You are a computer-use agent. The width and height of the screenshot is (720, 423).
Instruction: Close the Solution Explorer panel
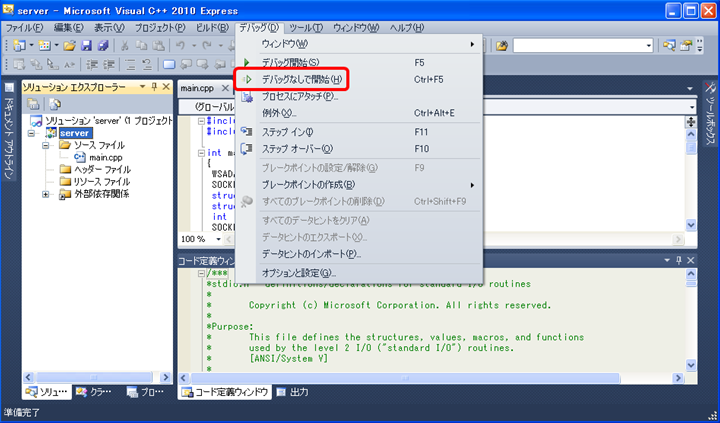[166, 86]
